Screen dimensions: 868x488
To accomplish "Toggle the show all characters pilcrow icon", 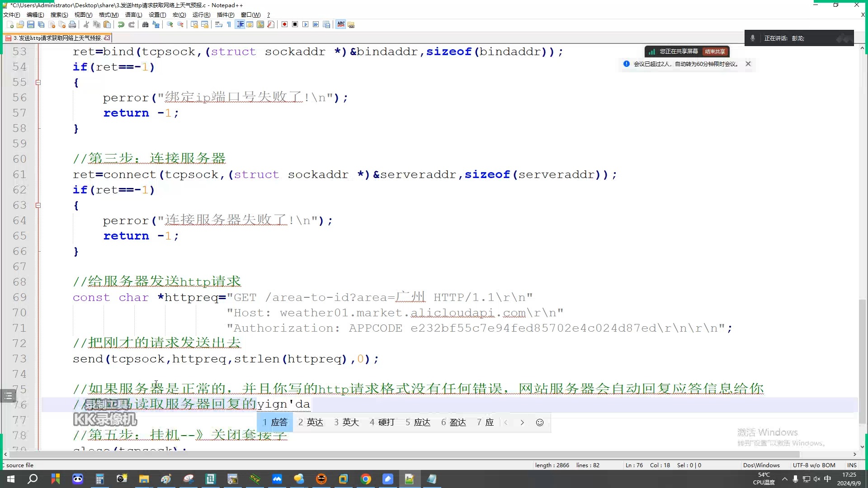I will [x=229, y=24].
